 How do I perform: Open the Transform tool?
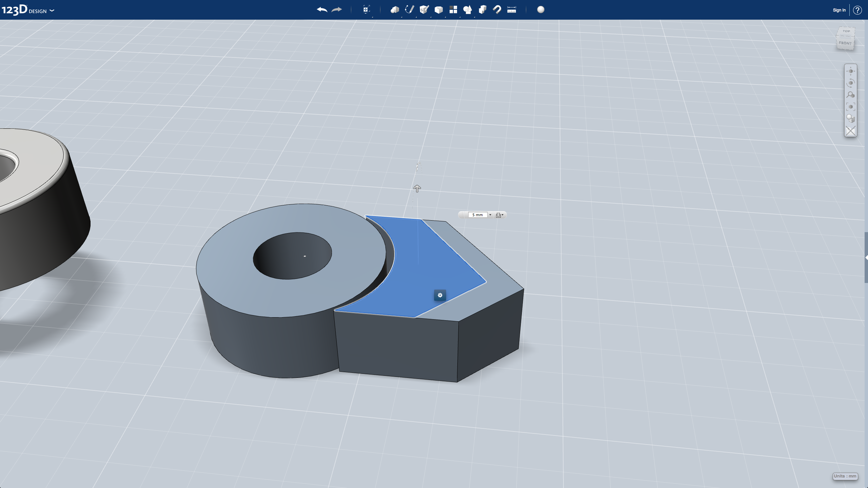[x=366, y=10]
